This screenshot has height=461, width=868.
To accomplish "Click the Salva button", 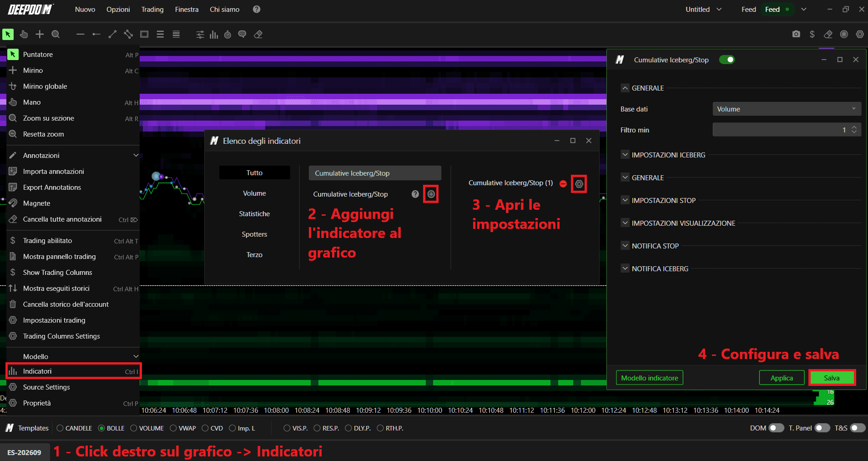I will pyautogui.click(x=832, y=378).
